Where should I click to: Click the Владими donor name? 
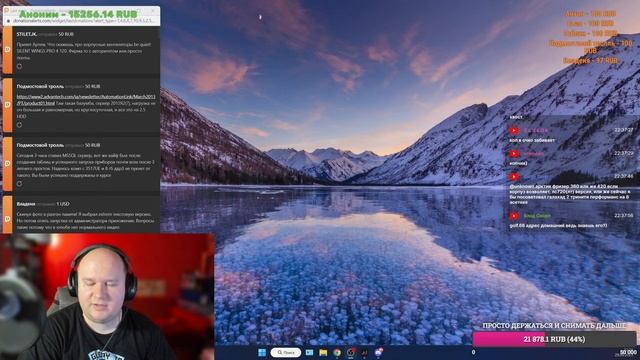(x=26, y=204)
